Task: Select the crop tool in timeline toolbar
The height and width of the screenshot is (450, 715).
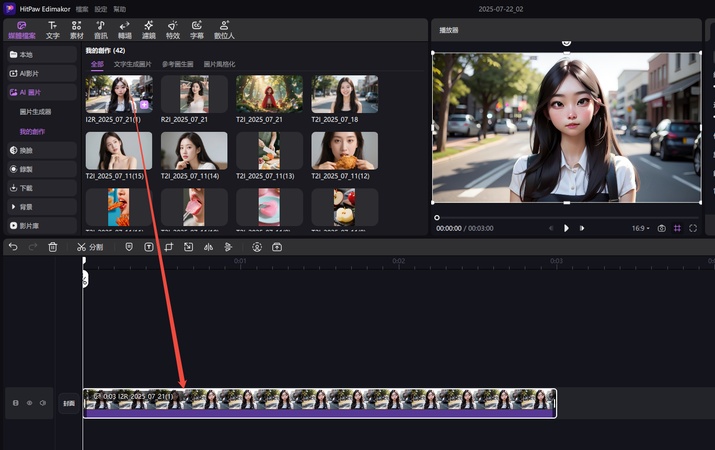Action: click(x=169, y=247)
